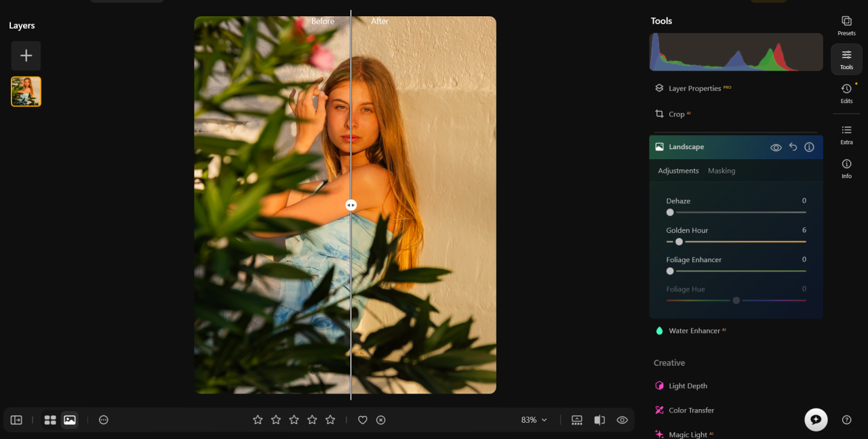Rate the photo three stars
The height and width of the screenshot is (439, 868).
point(294,420)
